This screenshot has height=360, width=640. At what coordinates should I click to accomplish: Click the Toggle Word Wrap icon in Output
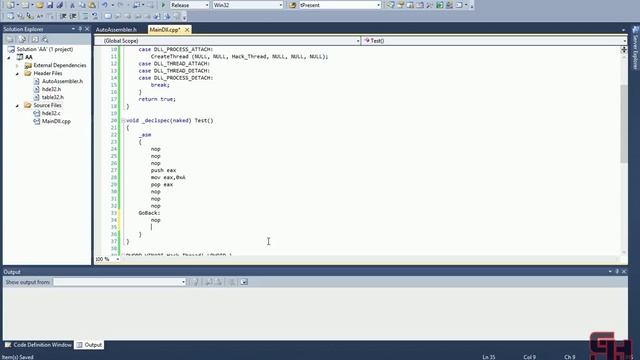coord(244,282)
